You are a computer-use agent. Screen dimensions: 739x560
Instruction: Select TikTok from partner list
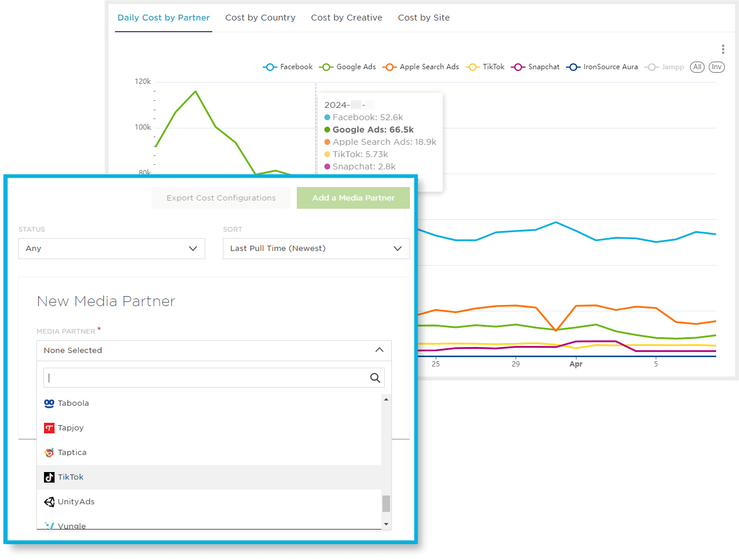[209, 477]
